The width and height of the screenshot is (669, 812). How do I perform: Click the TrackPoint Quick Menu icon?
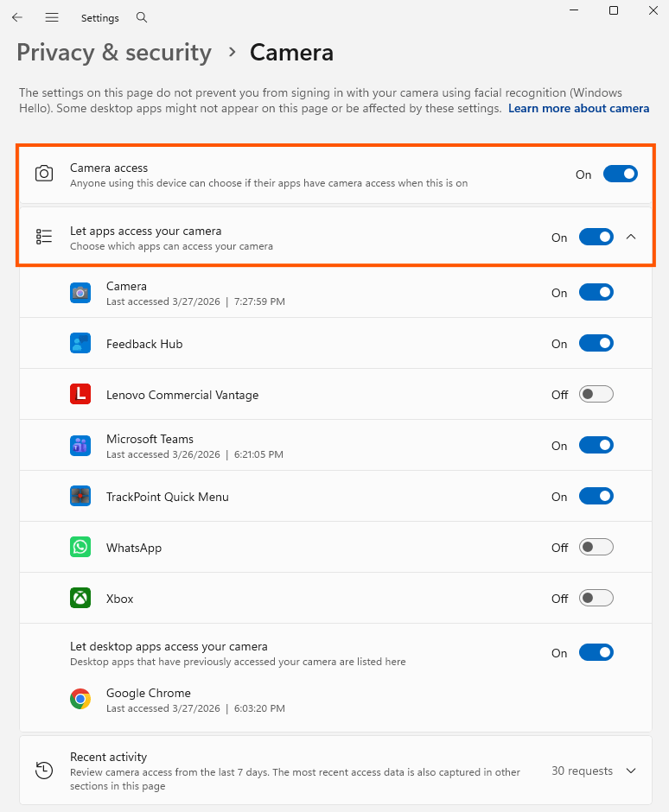coord(80,496)
